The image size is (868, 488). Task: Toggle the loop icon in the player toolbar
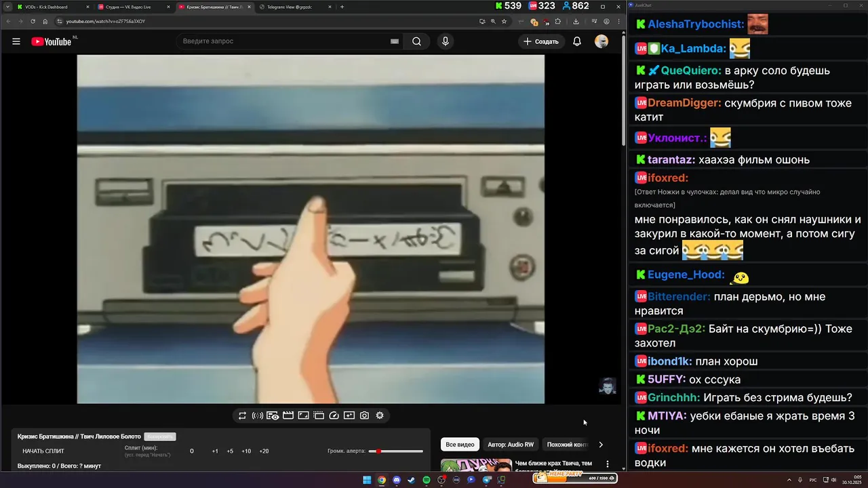pyautogui.click(x=242, y=415)
